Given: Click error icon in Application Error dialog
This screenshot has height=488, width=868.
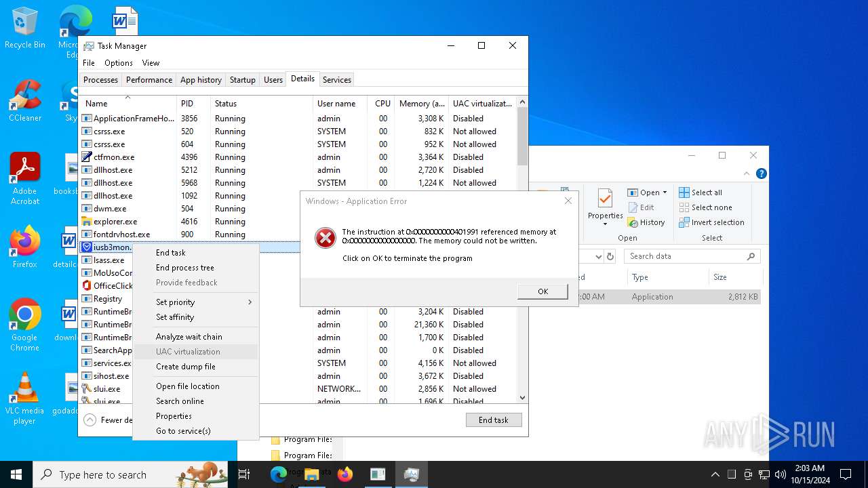Looking at the screenshot, I should click(325, 238).
